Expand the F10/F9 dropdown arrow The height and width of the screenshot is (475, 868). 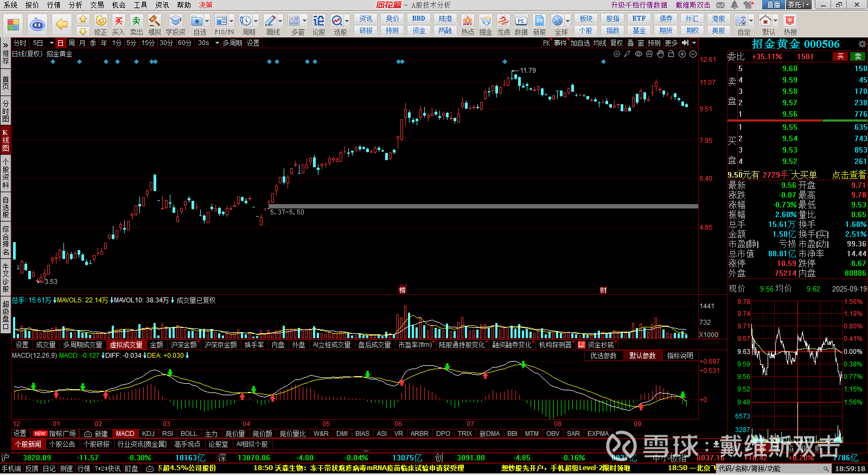(231, 21)
